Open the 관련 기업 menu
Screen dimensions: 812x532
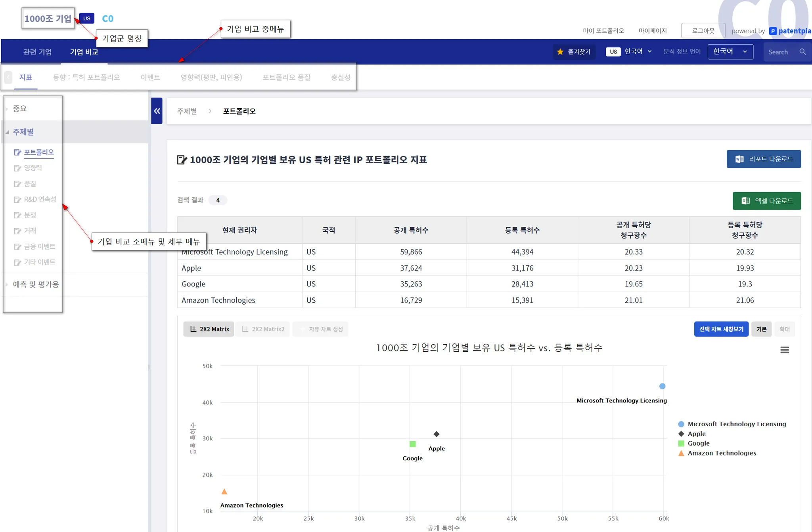(x=37, y=52)
